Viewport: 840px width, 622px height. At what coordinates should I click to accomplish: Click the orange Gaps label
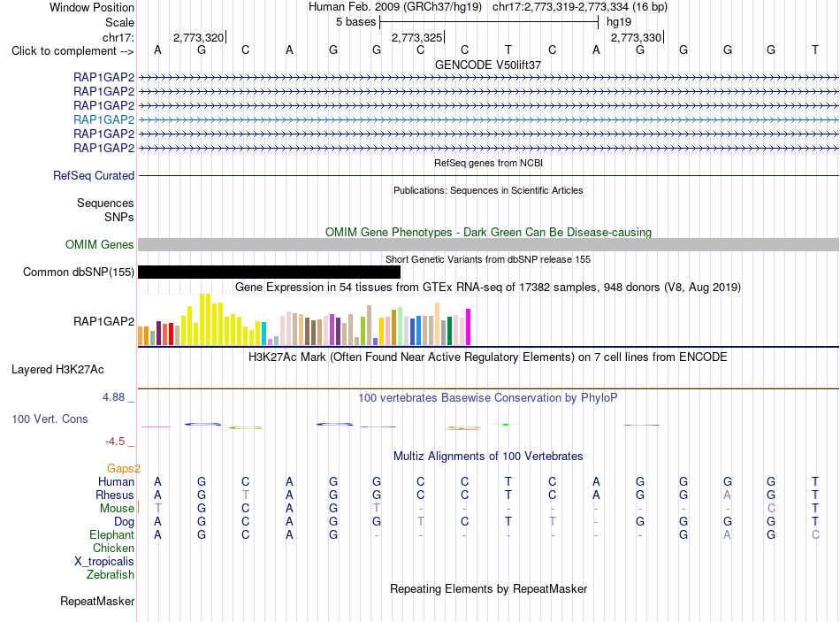[x=123, y=468]
